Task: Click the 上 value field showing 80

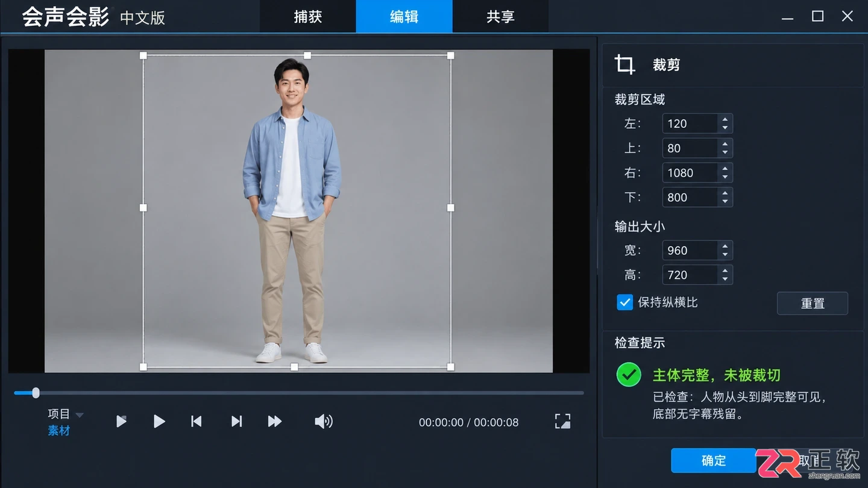Action: [x=690, y=148]
